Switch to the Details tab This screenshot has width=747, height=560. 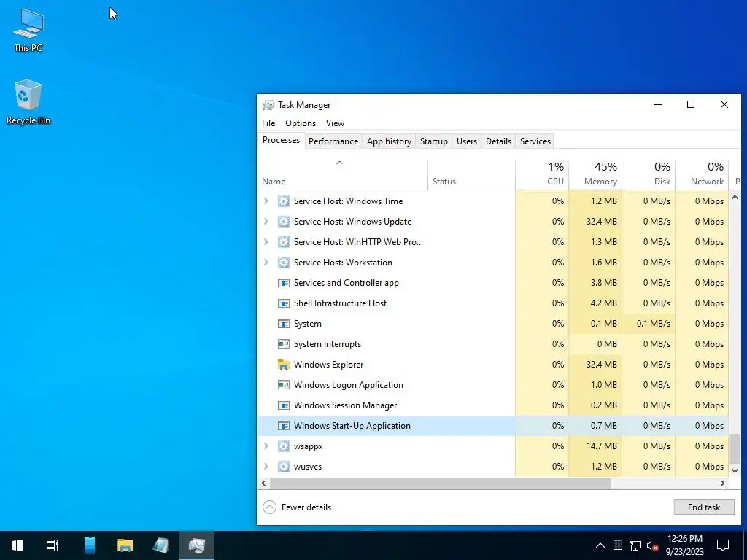point(498,141)
